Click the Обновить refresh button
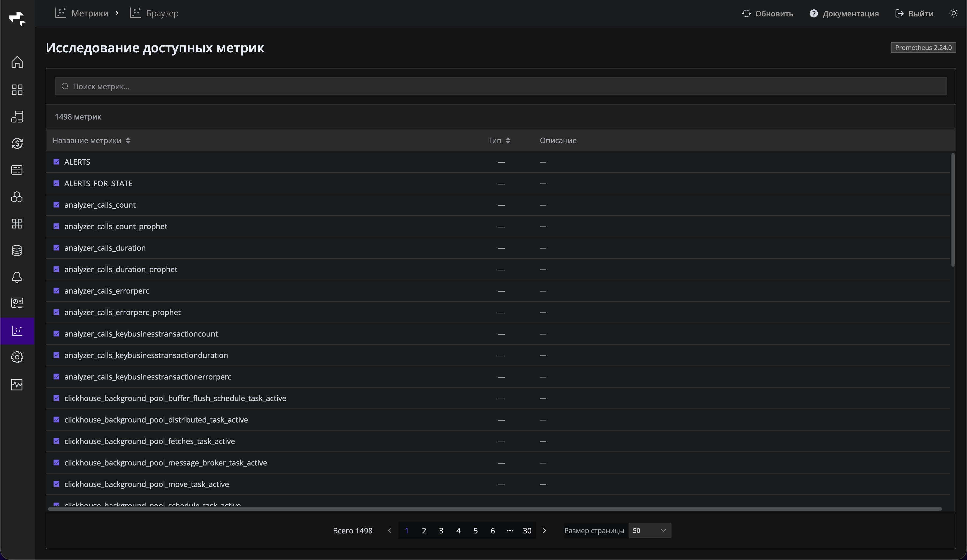Image resolution: width=967 pixels, height=560 pixels. pos(767,13)
